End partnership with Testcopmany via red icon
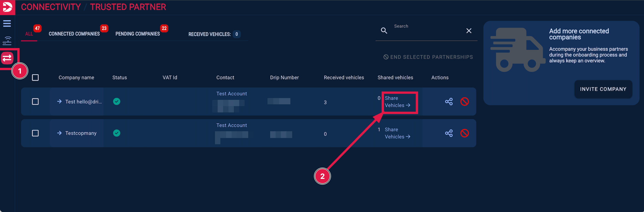This screenshot has width=644, height=212. click(464, 133)
